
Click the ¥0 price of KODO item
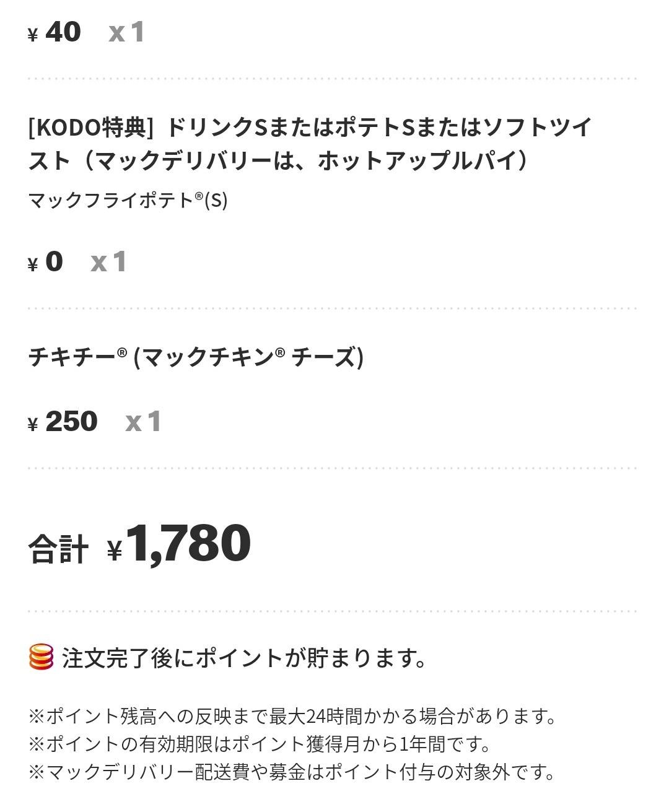tap(46, 262)
